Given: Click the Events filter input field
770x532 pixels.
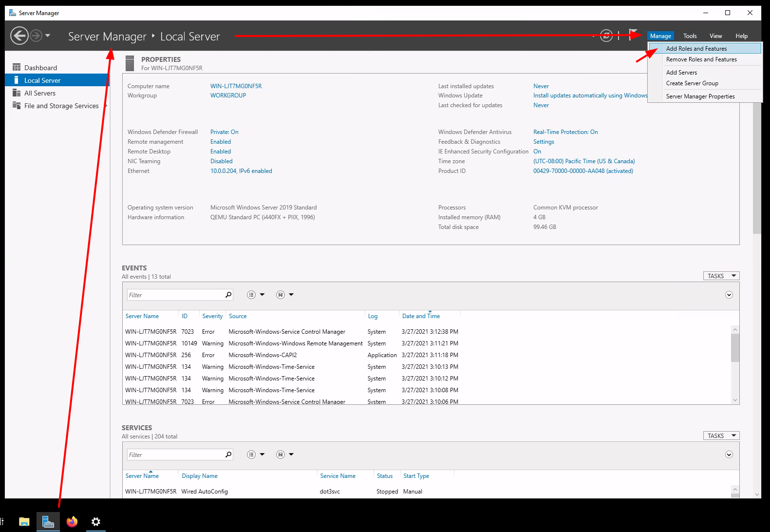Looking at the screenshot, I should (x=175, y=295).
